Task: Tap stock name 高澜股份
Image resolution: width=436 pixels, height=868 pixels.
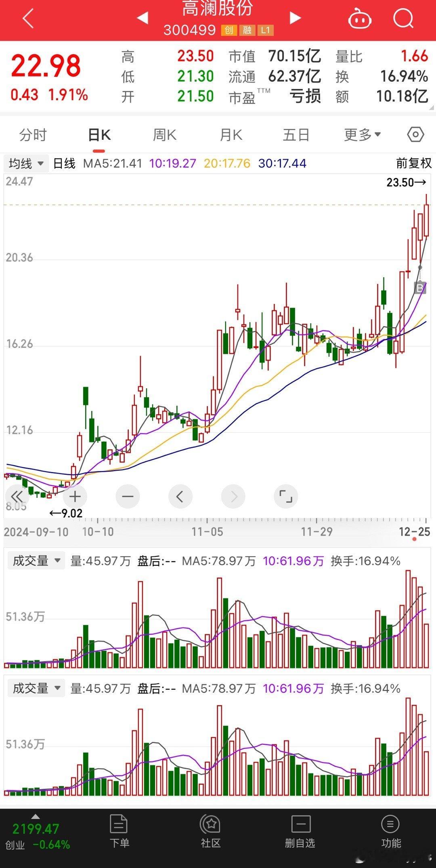Action: pos(217,8)
